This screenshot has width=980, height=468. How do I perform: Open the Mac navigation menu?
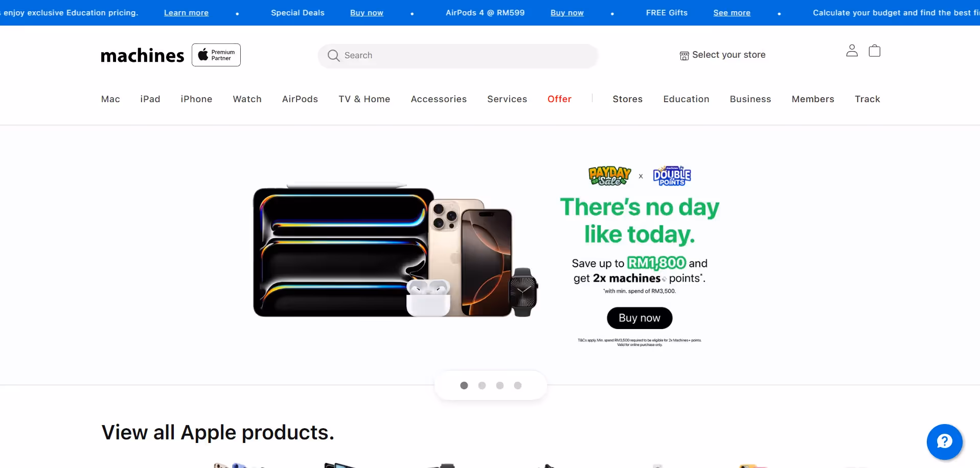coord(110,99)
